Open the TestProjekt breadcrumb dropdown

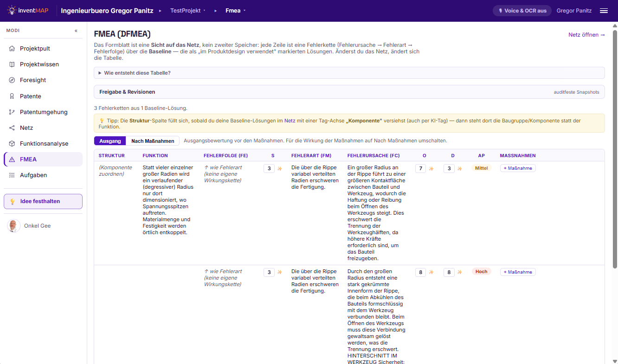coord(188,11)
